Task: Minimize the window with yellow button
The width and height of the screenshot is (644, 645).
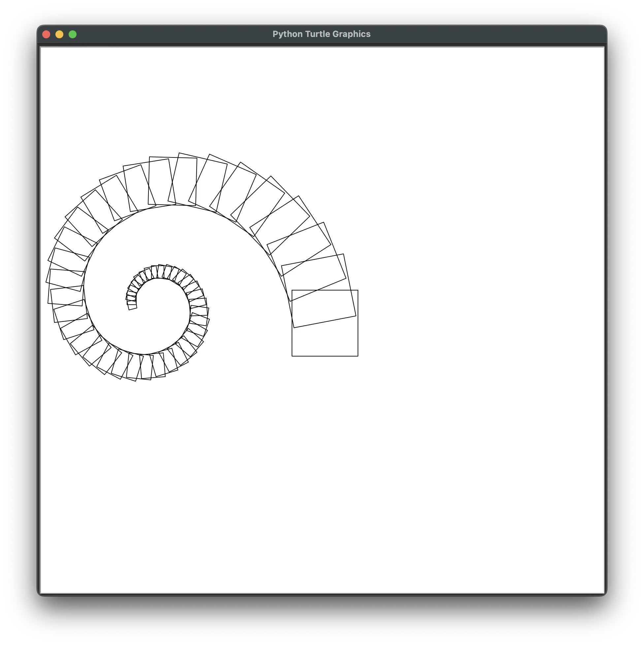Action: (x=59, y=34)
